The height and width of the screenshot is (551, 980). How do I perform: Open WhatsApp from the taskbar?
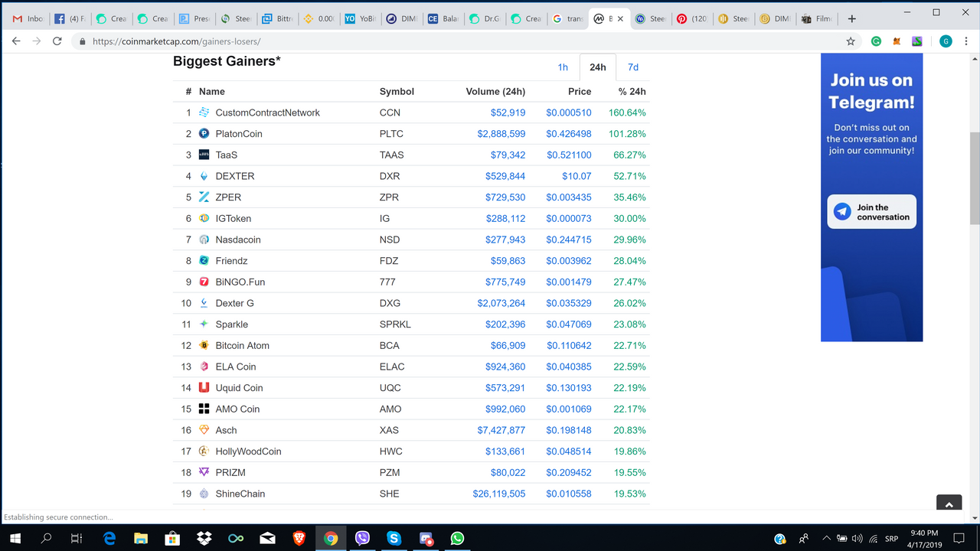(x=458, y=538)
